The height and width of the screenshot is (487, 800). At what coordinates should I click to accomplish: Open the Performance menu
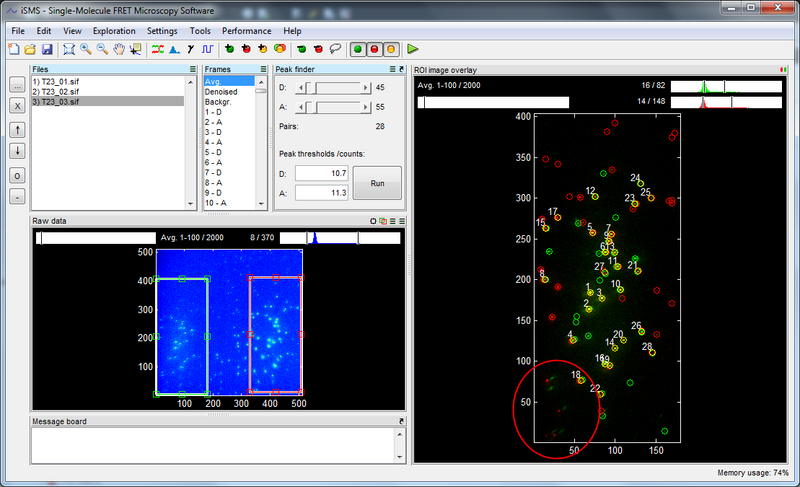point(246,31)
